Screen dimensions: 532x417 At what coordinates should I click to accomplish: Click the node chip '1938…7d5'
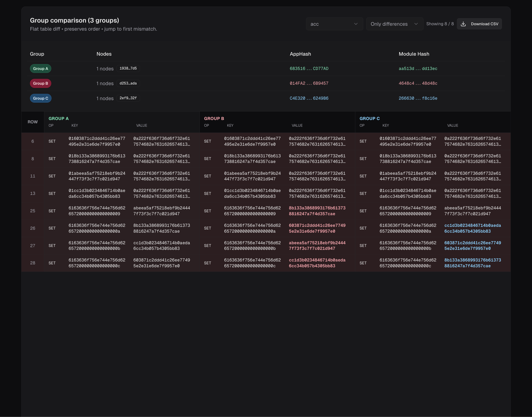[x=128, y=68]
